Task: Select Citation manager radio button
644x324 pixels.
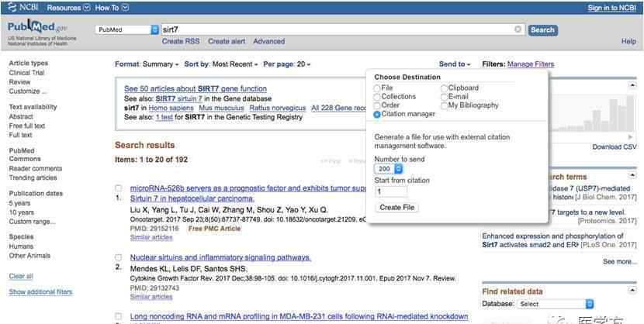Action: [377, 115]
